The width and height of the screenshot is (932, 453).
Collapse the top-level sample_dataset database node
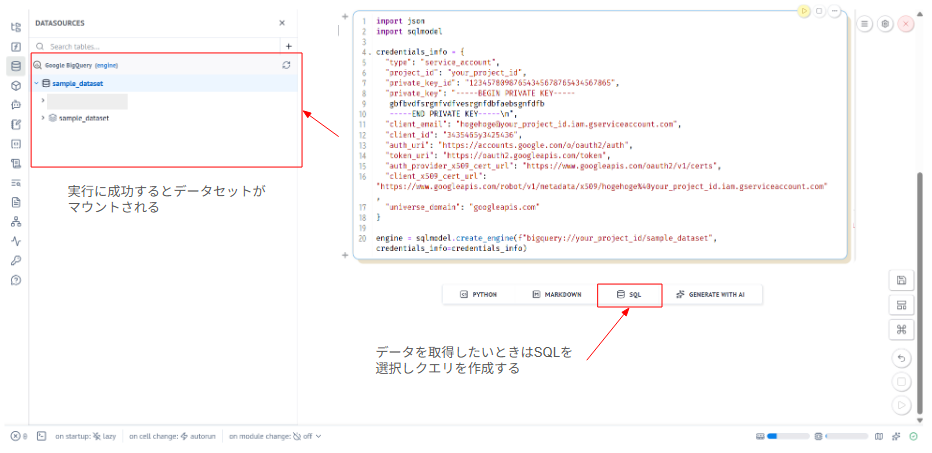coord(37,84)
